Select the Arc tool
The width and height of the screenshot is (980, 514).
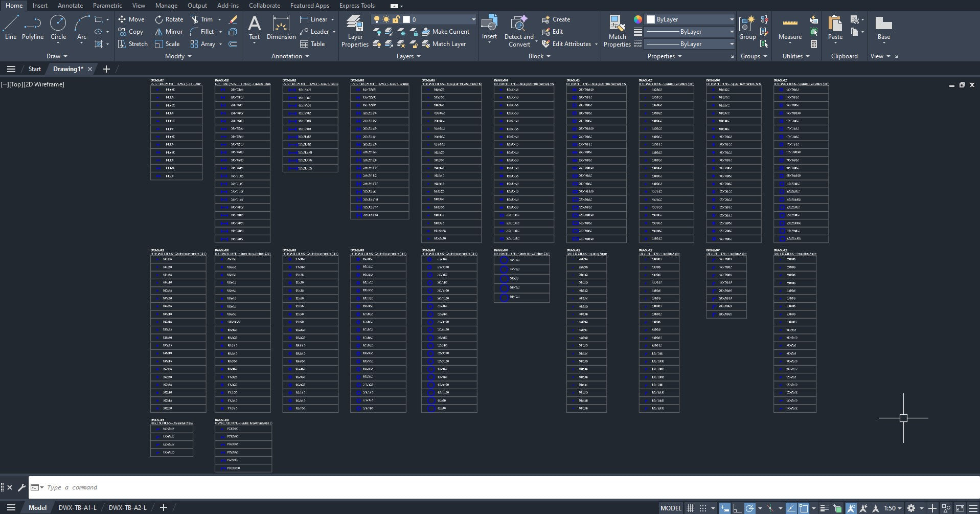pos(82,28)
